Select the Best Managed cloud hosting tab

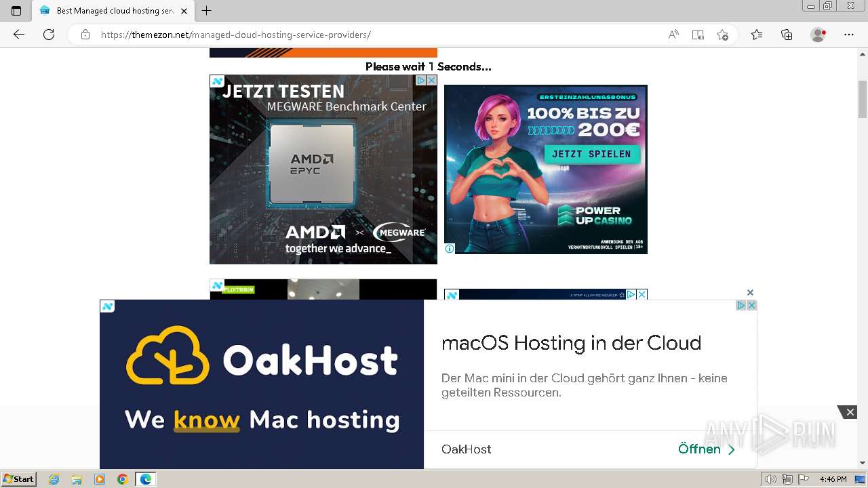click(x=113, y=11)
